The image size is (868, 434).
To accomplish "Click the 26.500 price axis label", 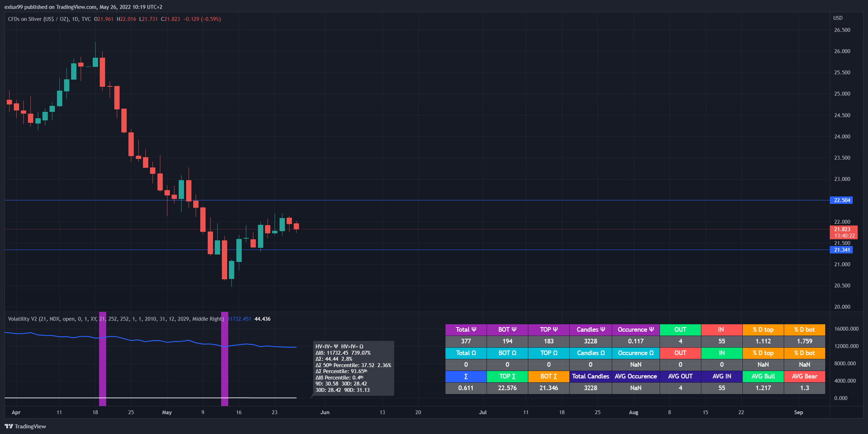I will (842, 30).
